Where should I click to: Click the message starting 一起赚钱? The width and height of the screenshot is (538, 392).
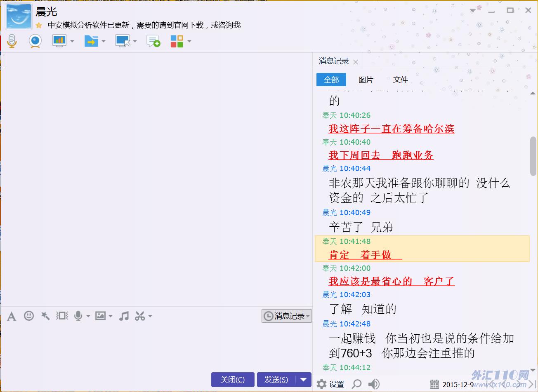422,346
